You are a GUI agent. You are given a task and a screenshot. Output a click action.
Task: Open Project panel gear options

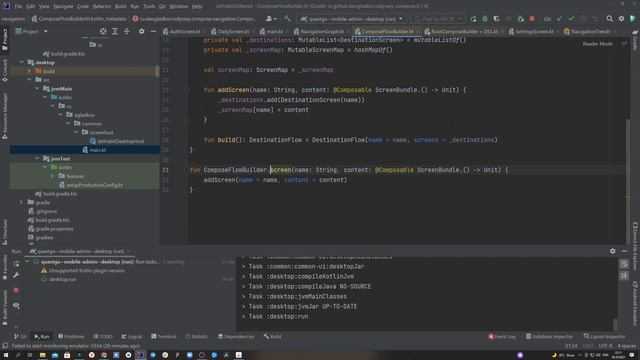pyautogui.click(x=141, y=31)
